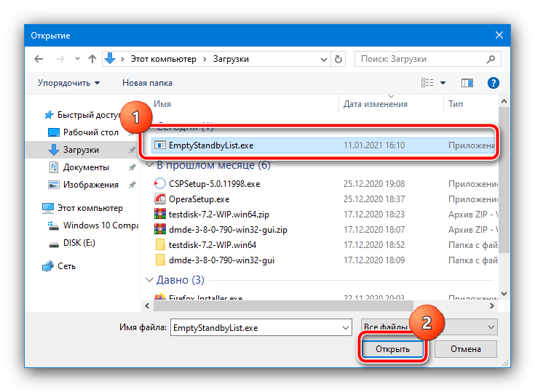Open 'DISK (E:)' drive

tap(72, 243)
